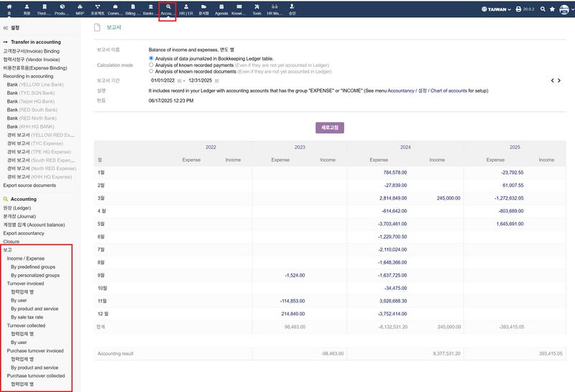Screen dimensions: 575x392
Task: Select Analysis of known recorded payments
Action: (151, 65)
